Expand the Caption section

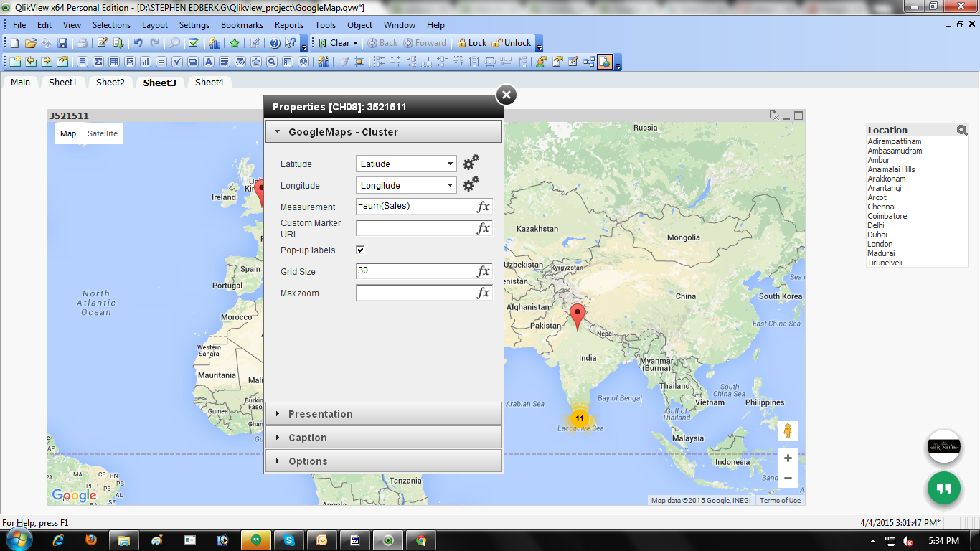point(384,438)
